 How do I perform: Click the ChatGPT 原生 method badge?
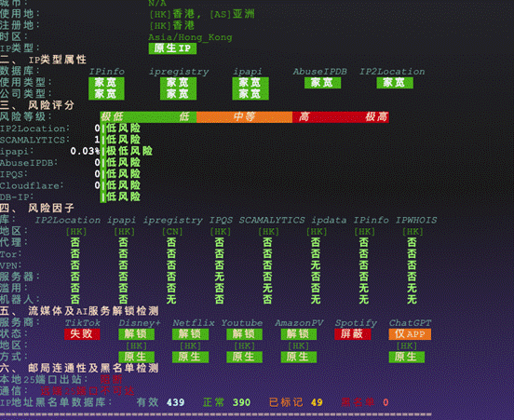tap(407, 357)
